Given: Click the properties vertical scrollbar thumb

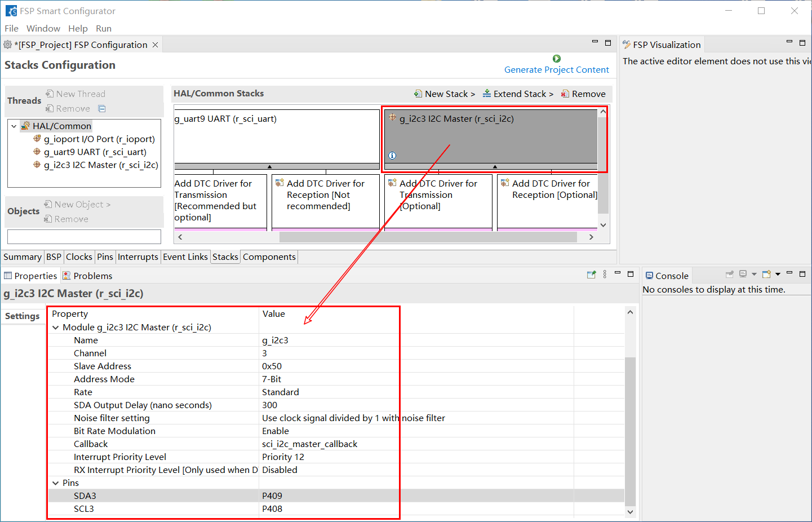Looking at the screenshot, I should (630, 432).
